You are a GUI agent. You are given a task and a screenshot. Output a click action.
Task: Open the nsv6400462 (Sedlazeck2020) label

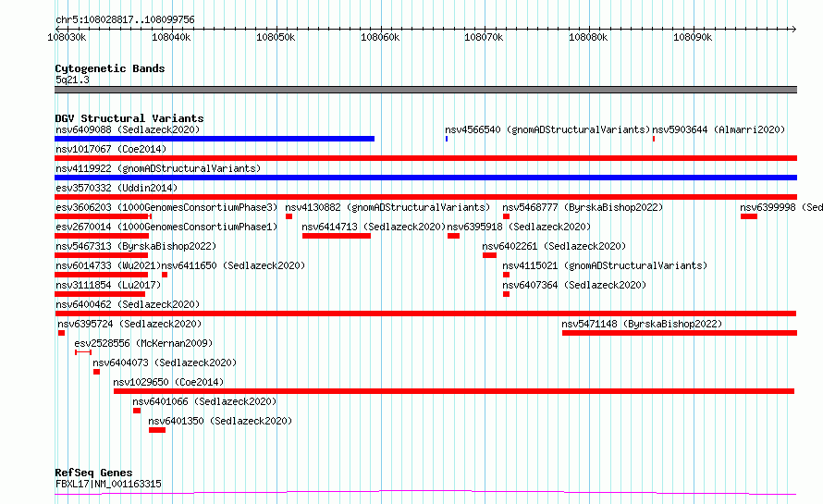click(x=128, y=304)
